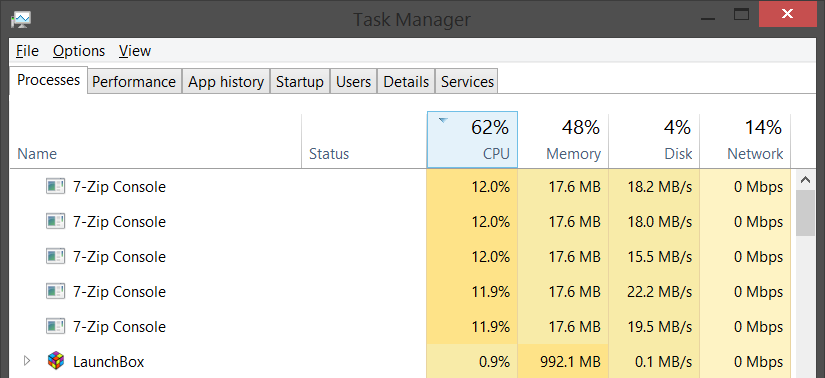
Task: Select the LaunchBox process name
Action: (x=109, y=362)
